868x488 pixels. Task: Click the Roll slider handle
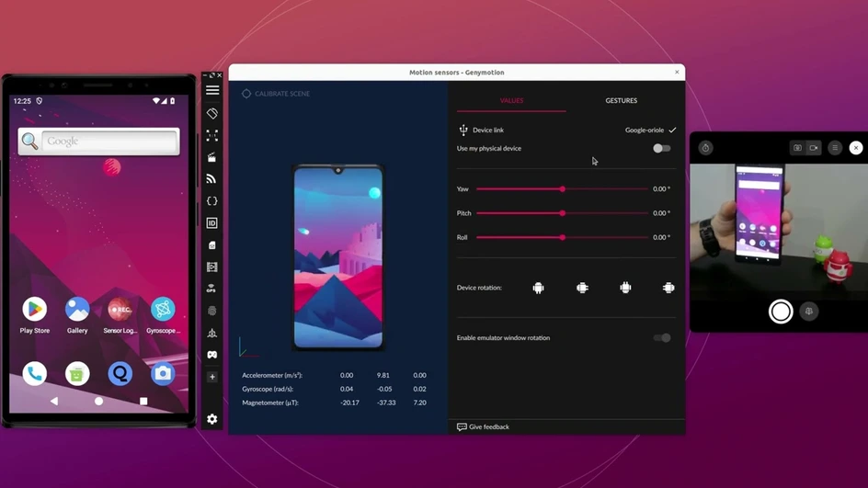563,237
